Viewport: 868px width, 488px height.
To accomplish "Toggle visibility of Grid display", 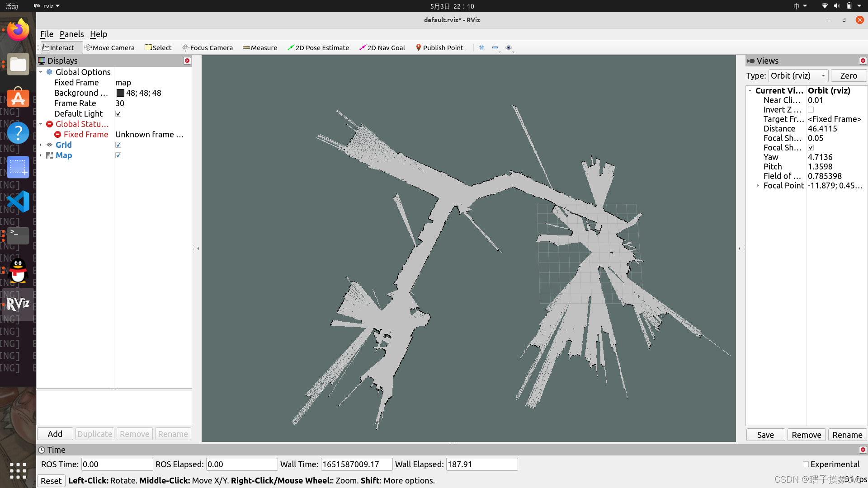I will pyautogui.click(x=118, y=145).
